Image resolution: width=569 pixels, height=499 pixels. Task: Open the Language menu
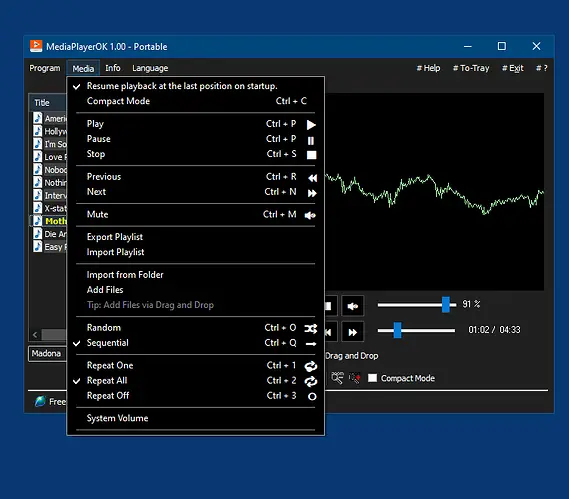pyautogui.click(x=150, y=68)
